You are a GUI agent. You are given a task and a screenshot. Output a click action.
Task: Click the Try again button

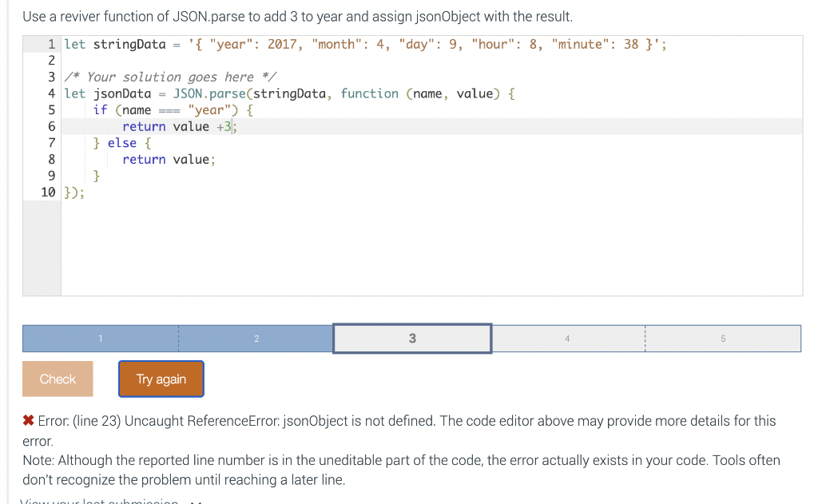click(161, 378)
